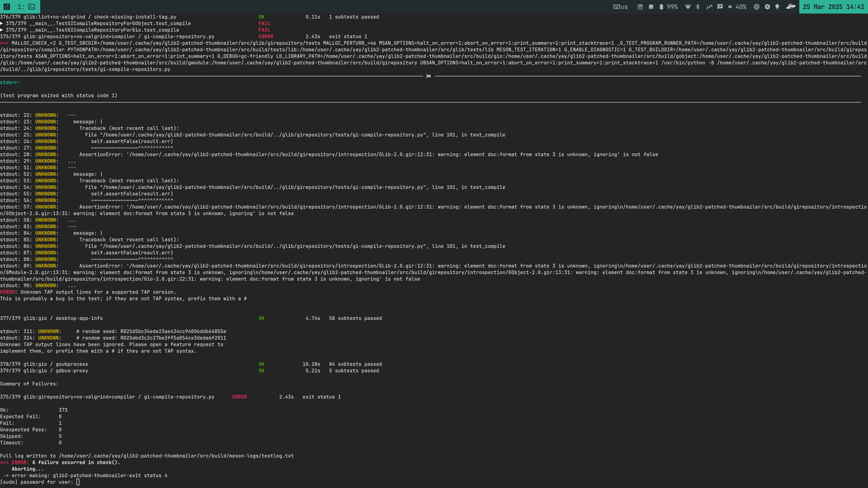
Task: Toggle the lightbulb night-light tray icon
Action: tap(777, 7)
